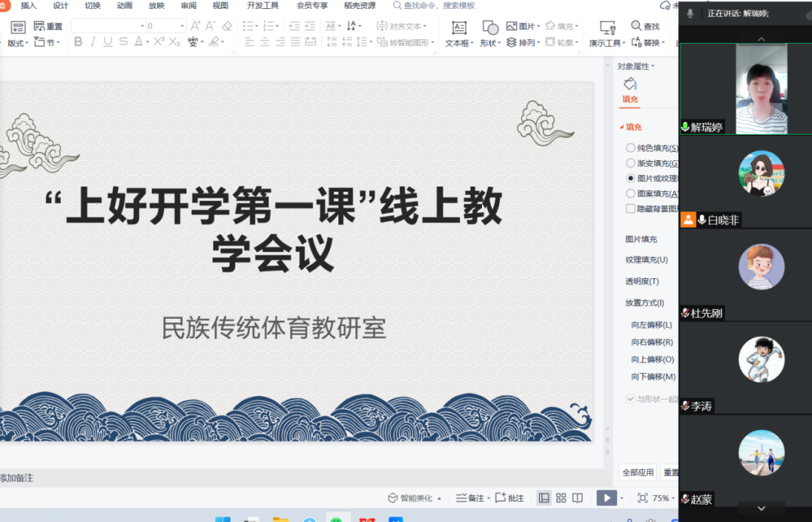Select 纯色填充 solid fill radio
Image resolution: width=812 pixels, height=522 pixels.
click(630, 147)
